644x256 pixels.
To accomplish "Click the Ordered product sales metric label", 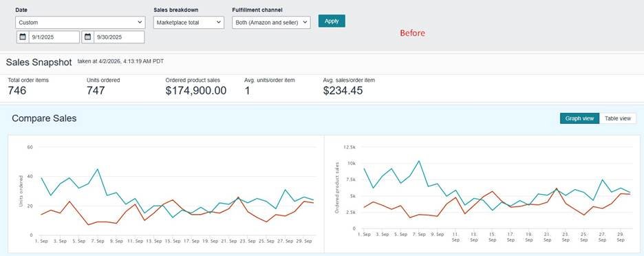I will pos(193,80).
